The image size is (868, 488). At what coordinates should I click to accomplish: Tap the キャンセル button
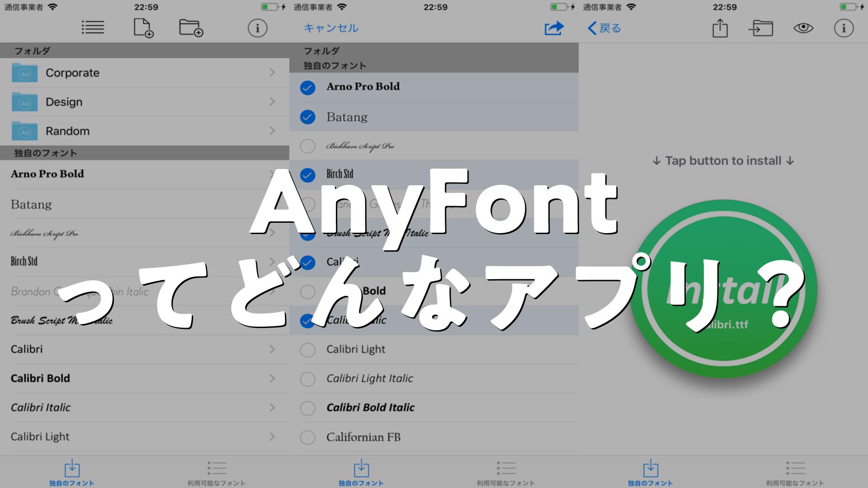331,28
